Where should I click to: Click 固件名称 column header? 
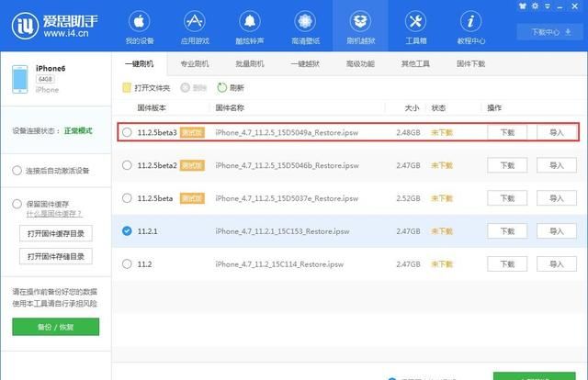coord(230,108)
